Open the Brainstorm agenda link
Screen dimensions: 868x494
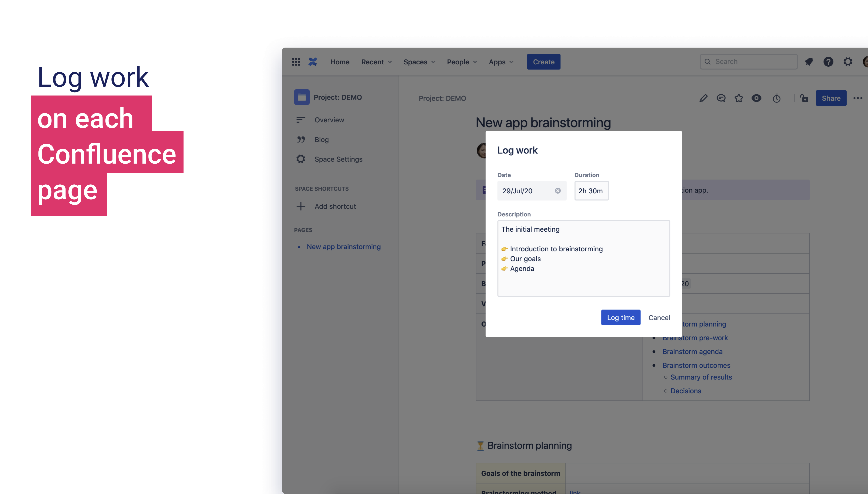click(x=692, y=351)
